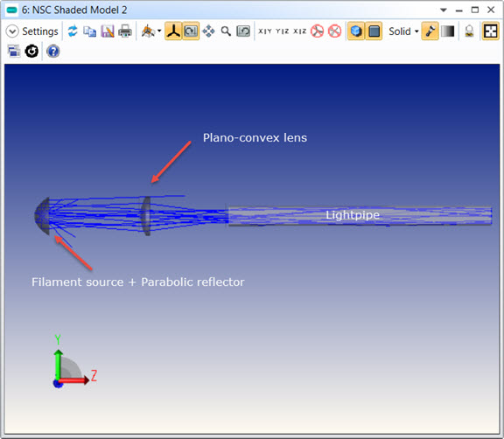
Task: Toggle the blue 3D cube view mode
Action: [x=356, y=31]
